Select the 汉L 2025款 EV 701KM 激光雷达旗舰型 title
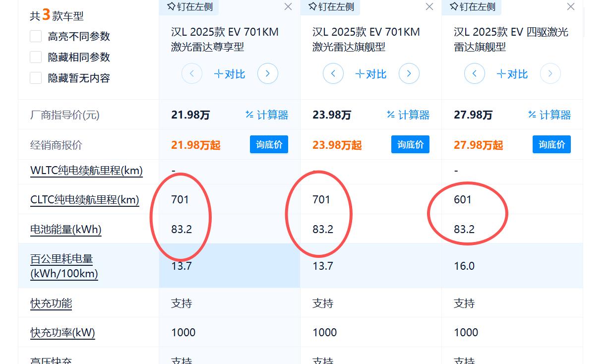Image resolution: width=610 pixels, height=364 pixels. click(x=366, y=39)
